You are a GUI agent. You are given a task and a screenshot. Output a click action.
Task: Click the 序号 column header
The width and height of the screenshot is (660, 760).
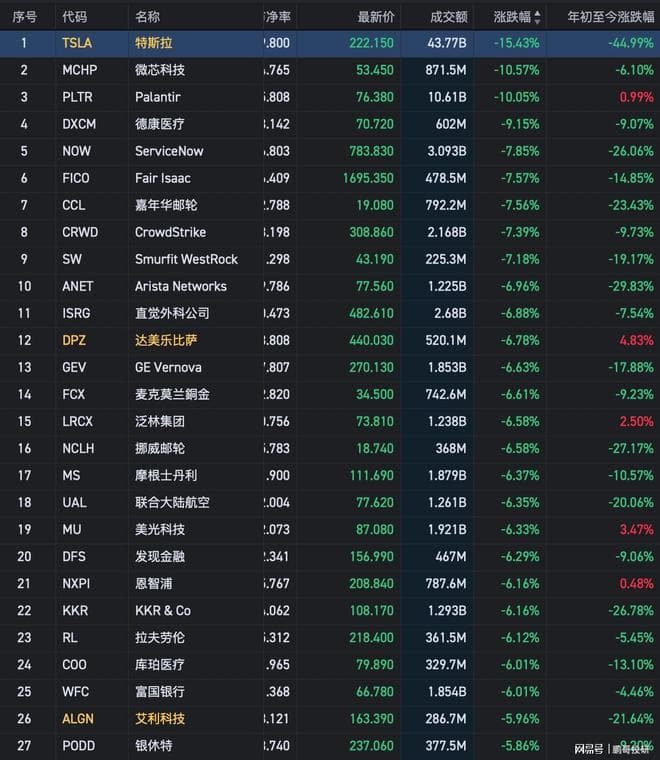pyautogui.click(x=24, y=17)
